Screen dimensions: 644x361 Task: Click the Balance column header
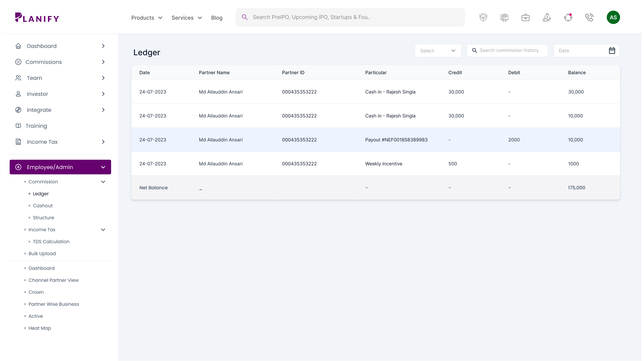577,73
